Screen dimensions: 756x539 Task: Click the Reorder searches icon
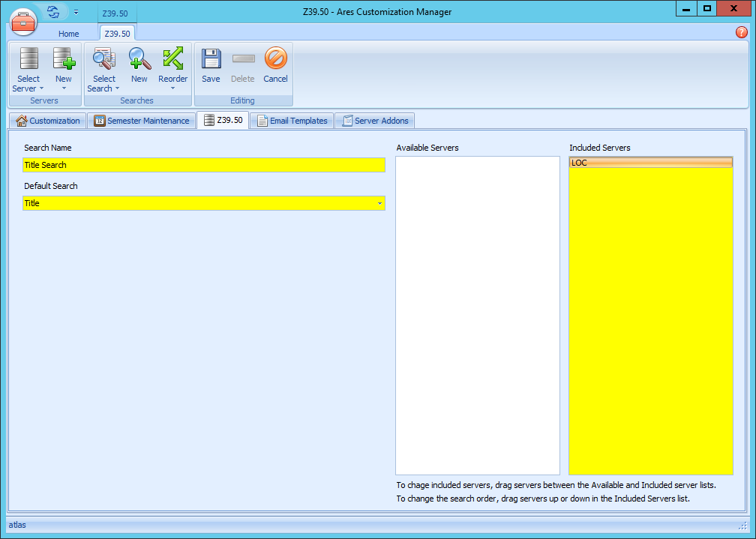(x=172, y=59)
